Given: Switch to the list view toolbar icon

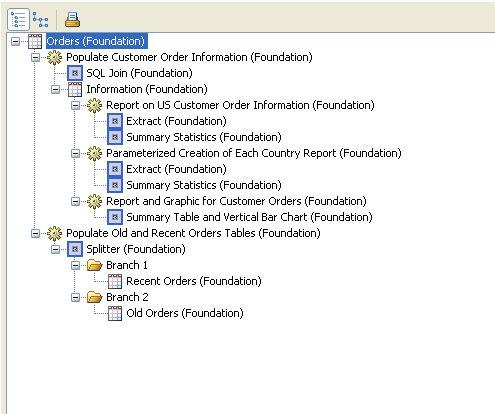Looking at the screenshot, I should click(18, 20).
